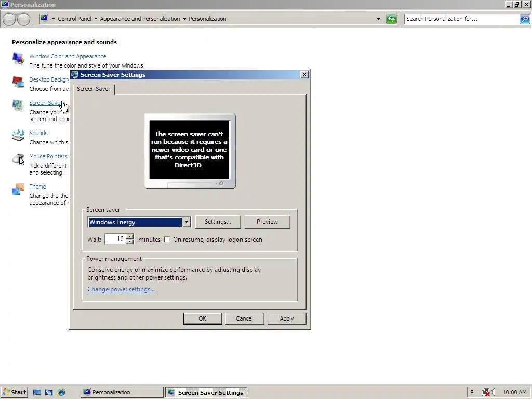
Task: Open the Desktop Background link
Action: click(x=49, y=79)
